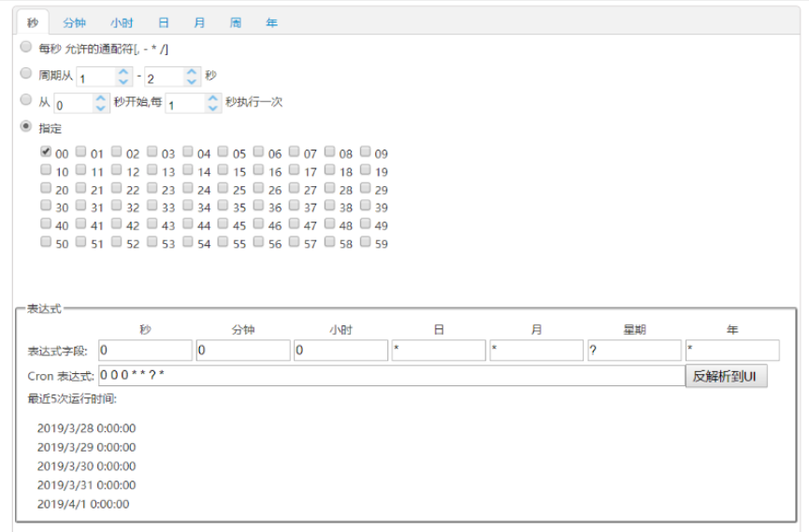Viewport: 809px width, 532px height.
Task: Switch to the 日 tab
Action: coord(164,22)
